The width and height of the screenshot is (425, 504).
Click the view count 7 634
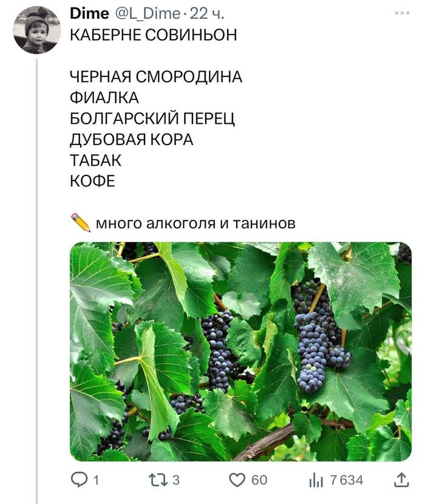click(346, 480)
